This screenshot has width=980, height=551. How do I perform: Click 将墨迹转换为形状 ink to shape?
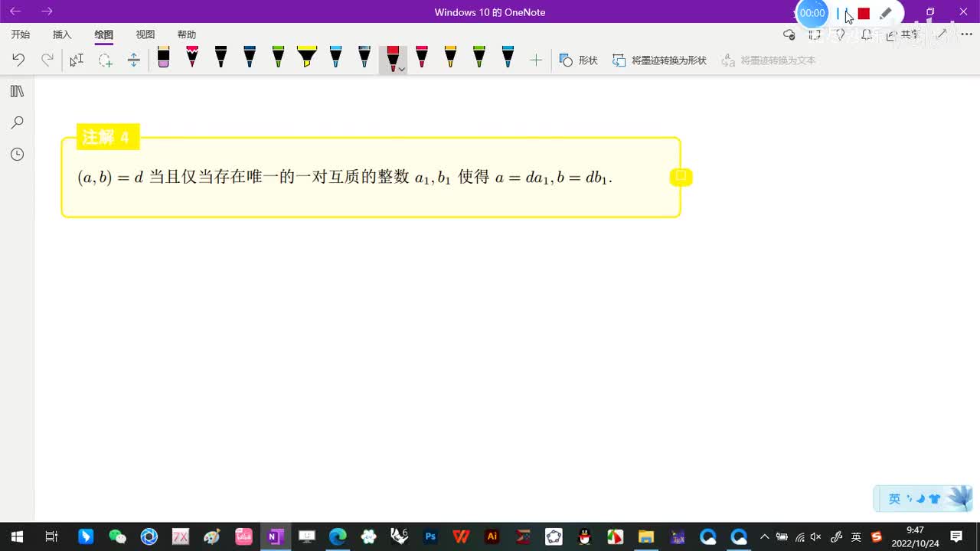click(659, 60)
